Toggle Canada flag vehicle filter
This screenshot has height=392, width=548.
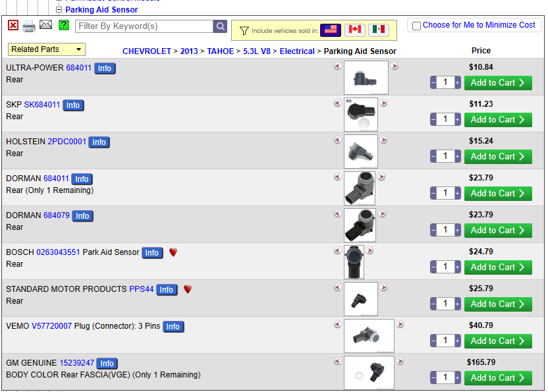[x=355, y=30]
